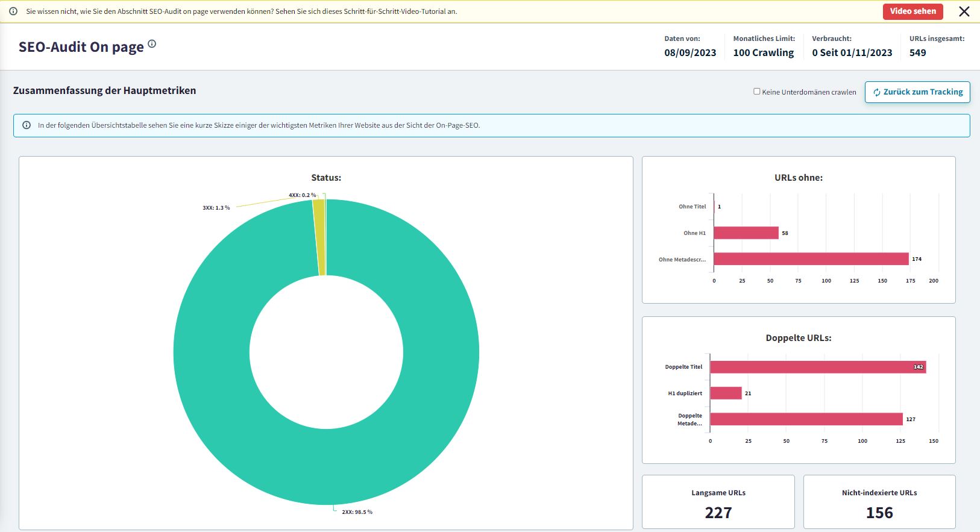Viewport: 980px width, 532px height.
Task: Open the Langsame URLs card showing 227
Action: tap(718, 502)
